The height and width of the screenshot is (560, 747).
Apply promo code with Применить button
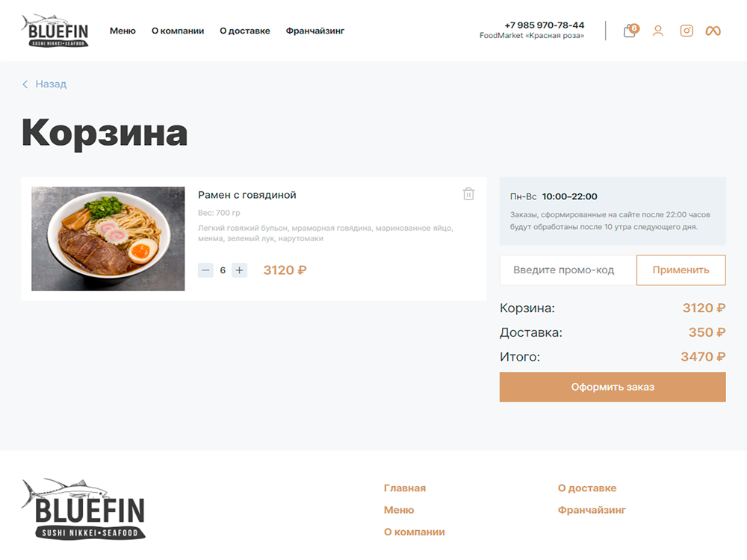pos(681,270)
